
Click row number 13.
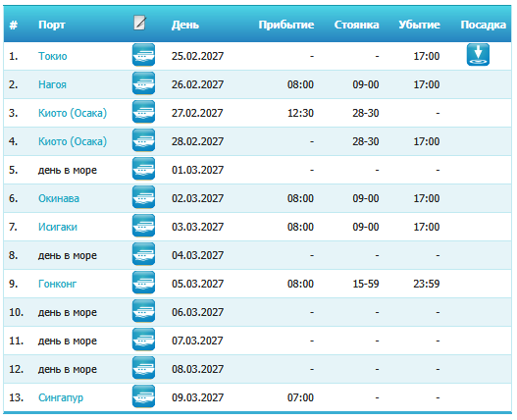pyautogui.click(x=16, y=397)
